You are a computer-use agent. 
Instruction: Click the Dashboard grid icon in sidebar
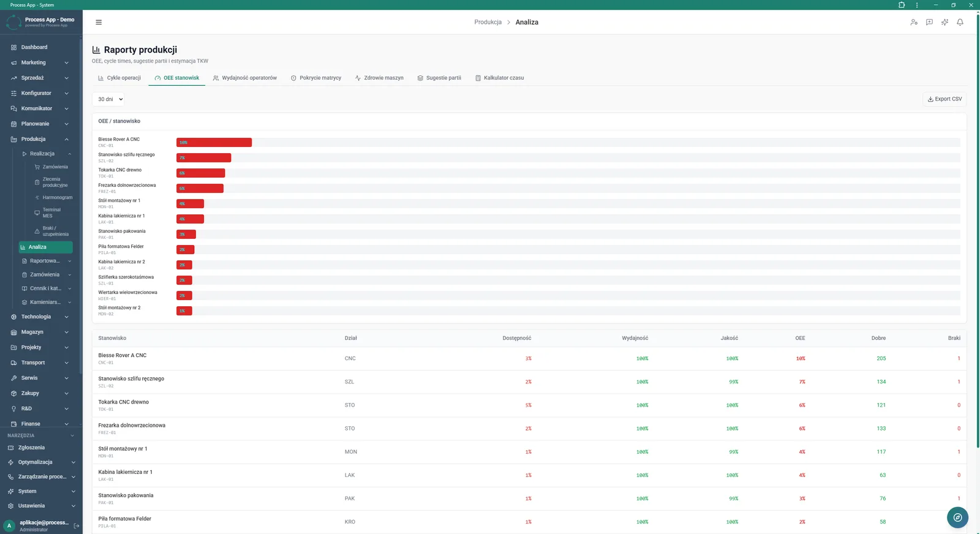[13, 47]
